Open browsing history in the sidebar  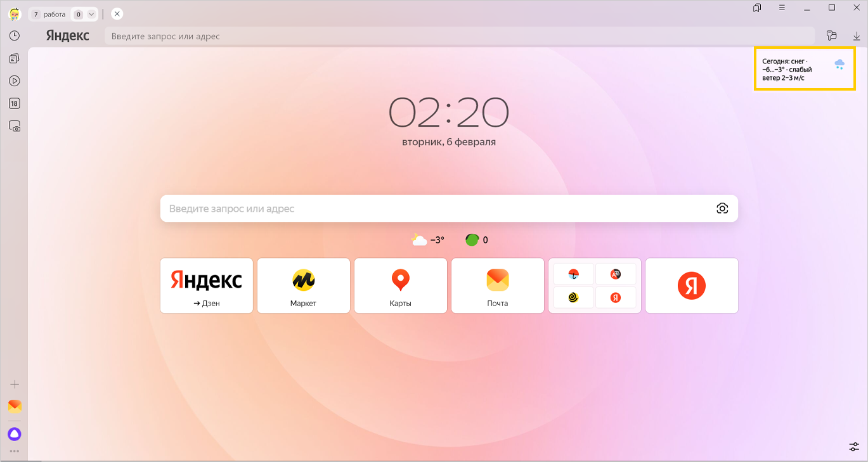pyautogui.click(x=15, y=36)
